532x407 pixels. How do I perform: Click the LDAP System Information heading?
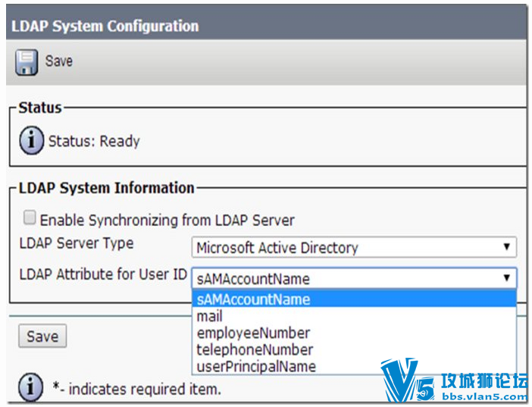107,188
